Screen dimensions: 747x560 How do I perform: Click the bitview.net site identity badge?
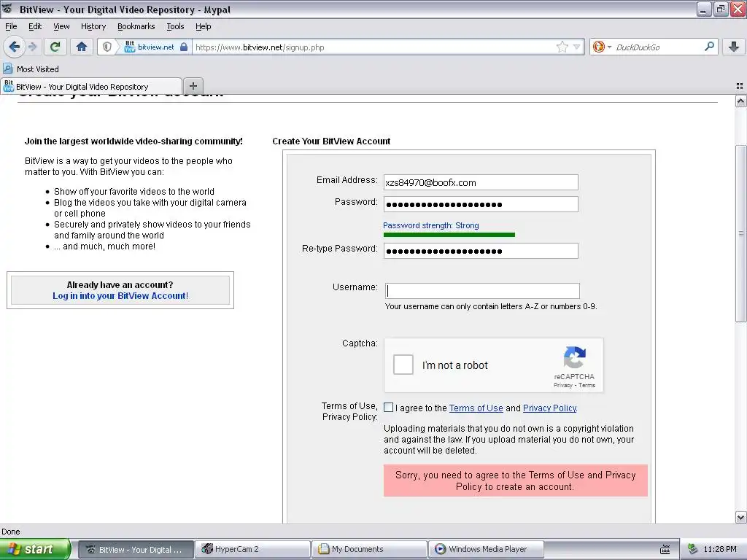click(x=156, y=47)
